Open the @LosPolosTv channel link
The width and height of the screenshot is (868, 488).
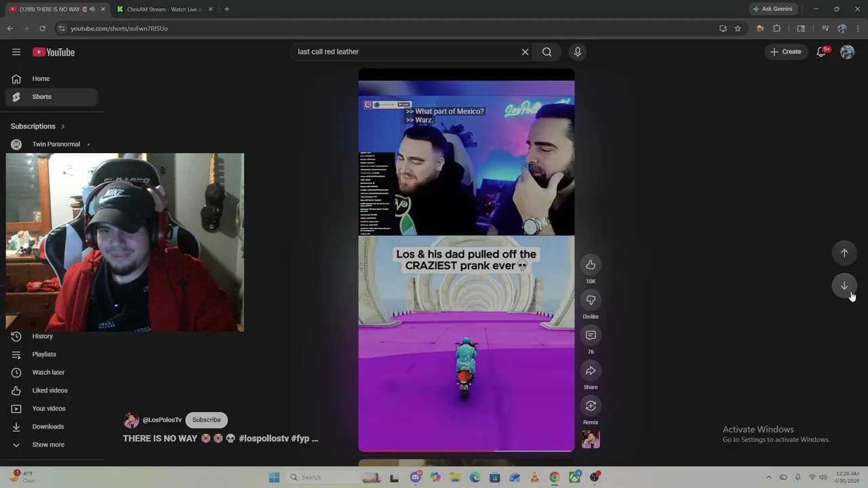coord(162,420)
